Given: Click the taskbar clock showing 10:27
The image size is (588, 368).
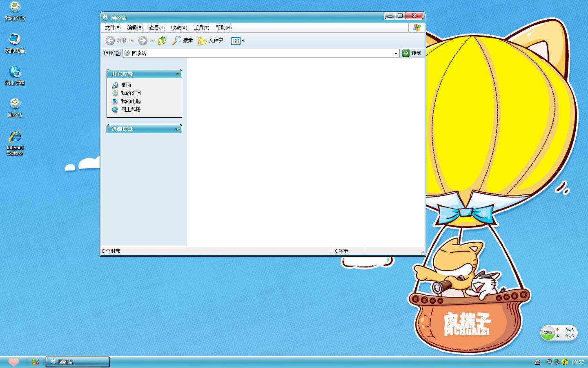Looking at the screenshot, I should 577,362.
